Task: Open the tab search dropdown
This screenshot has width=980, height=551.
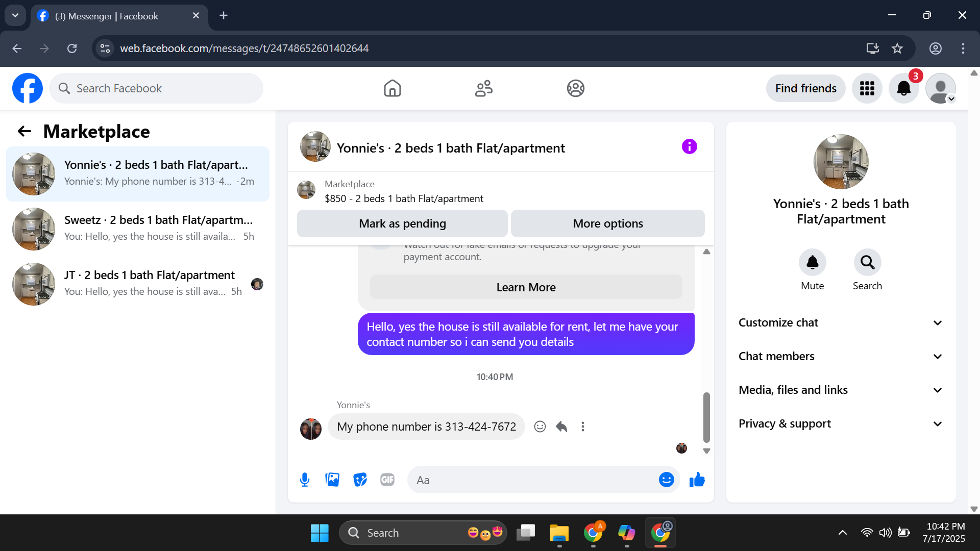Action: [x=15, y=15]
